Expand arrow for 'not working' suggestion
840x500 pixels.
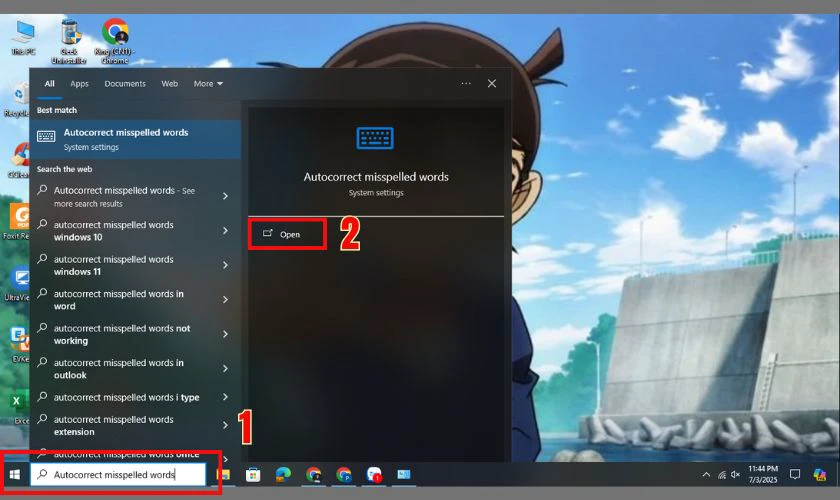226,334
